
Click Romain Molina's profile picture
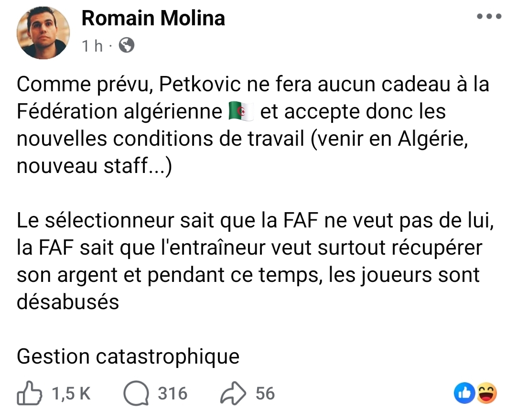point(43,32)
